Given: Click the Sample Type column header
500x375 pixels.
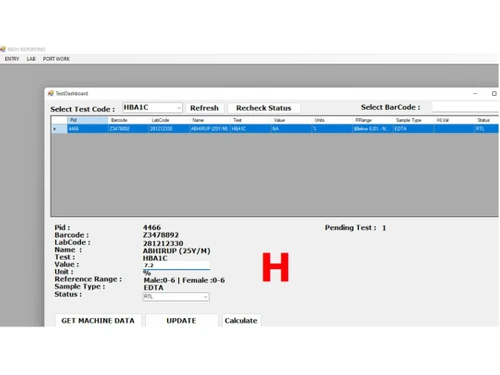Looking at the screenshot, I should coord(413,120).
